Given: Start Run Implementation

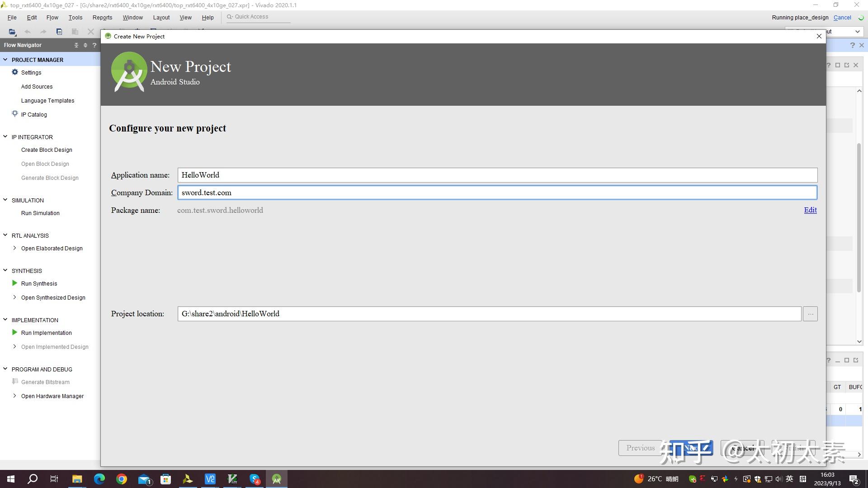Looking at the screenshot, I should coord(46,333).
